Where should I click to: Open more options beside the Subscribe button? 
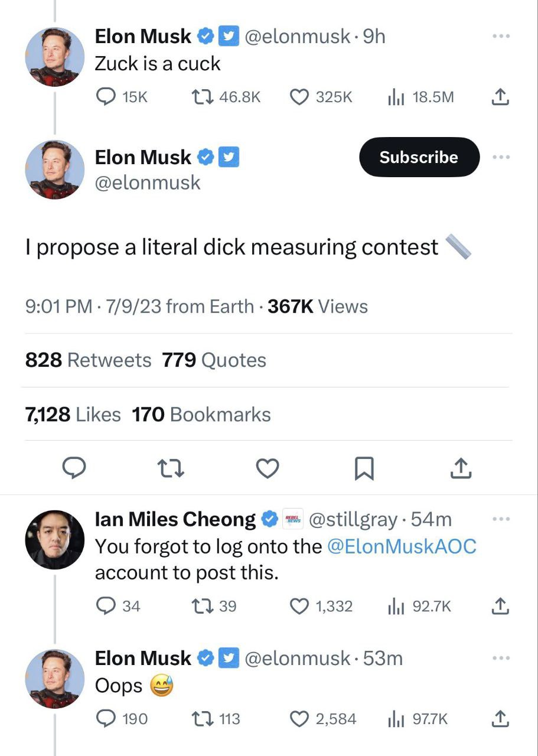(500, 157)
